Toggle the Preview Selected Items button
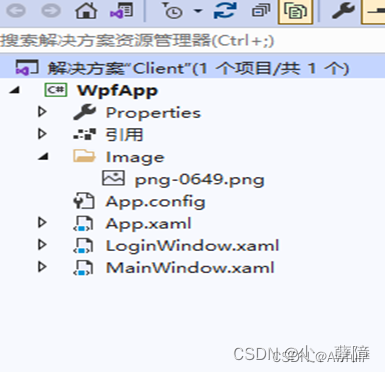Image resolution: width=385 pixels, height=372 pixels. (373, 11)
